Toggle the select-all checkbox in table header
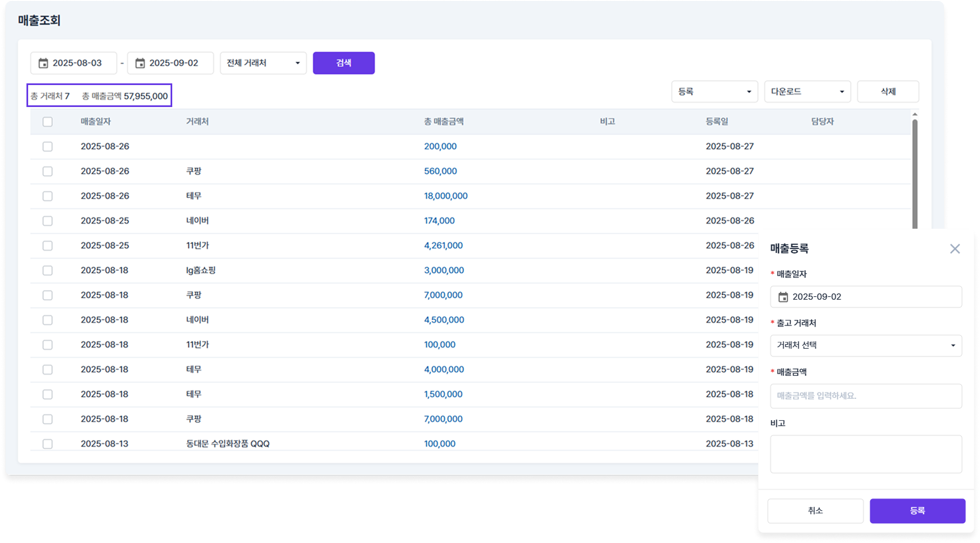 [x=48, y=122]
